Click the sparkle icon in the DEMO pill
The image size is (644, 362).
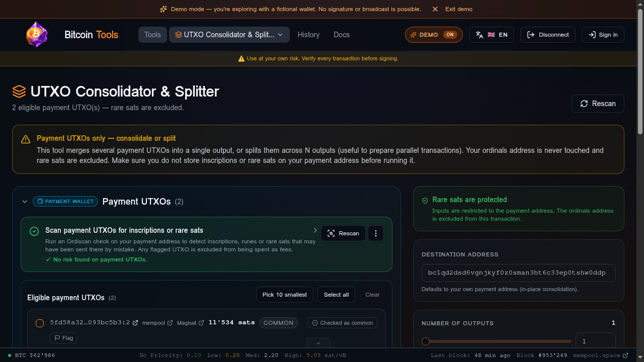[414, 35]
